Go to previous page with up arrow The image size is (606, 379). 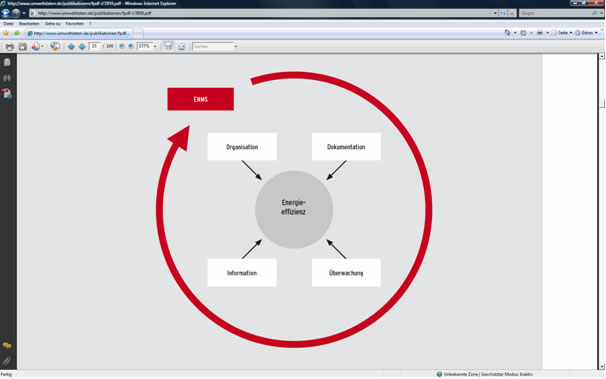coord(71,46)
